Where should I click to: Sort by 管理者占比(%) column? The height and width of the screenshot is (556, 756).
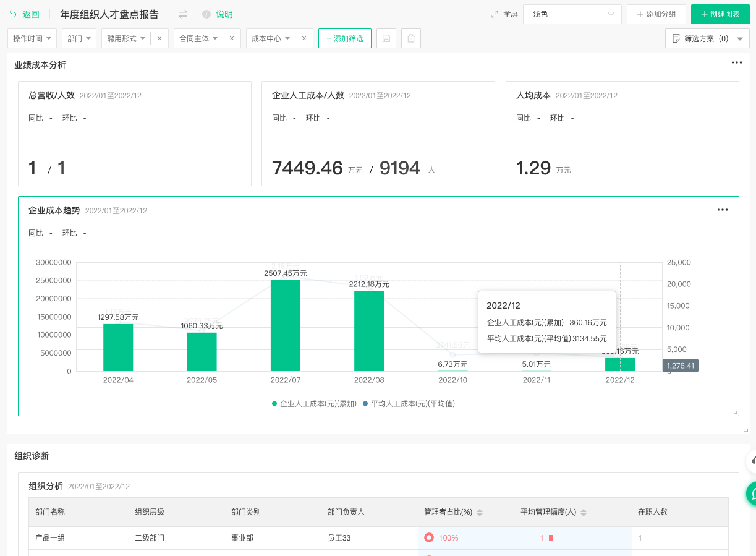point(480,513)
